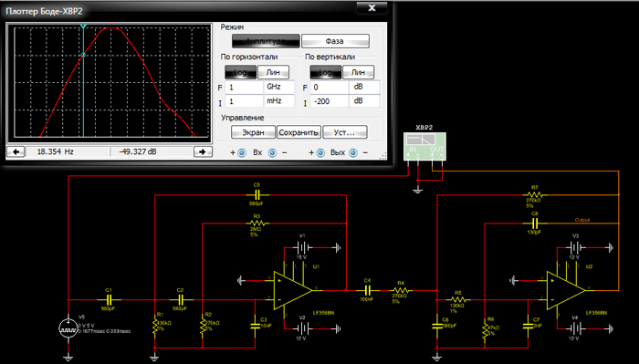The image size is (639, 364).
Task: Open the mHz initial frequency unit field
Action: point(279,100)
